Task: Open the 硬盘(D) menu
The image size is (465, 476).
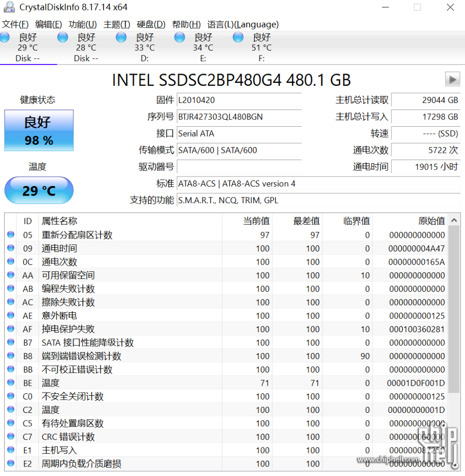Action: pyautogui.click(x=151, y=24)
